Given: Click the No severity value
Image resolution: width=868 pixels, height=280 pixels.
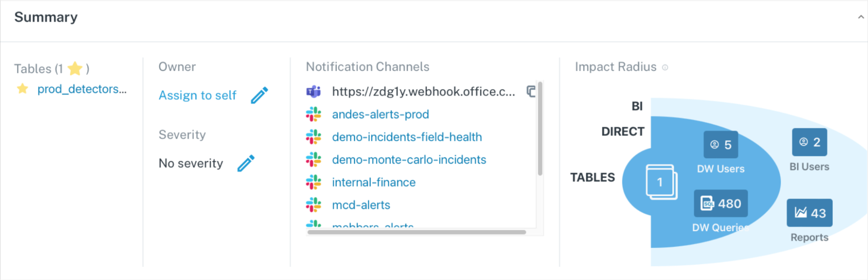Looking at the screenshot, I should click(191, 163).
